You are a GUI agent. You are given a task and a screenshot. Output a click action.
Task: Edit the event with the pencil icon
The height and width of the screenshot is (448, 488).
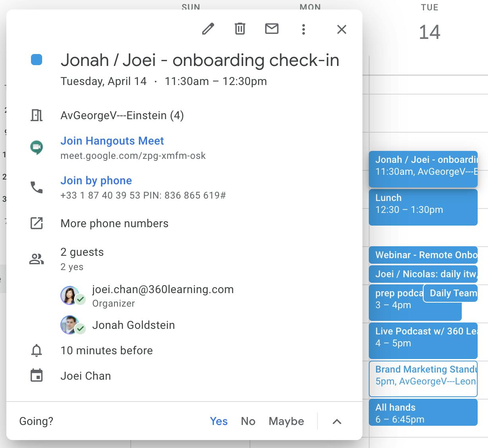click(208, 29)
